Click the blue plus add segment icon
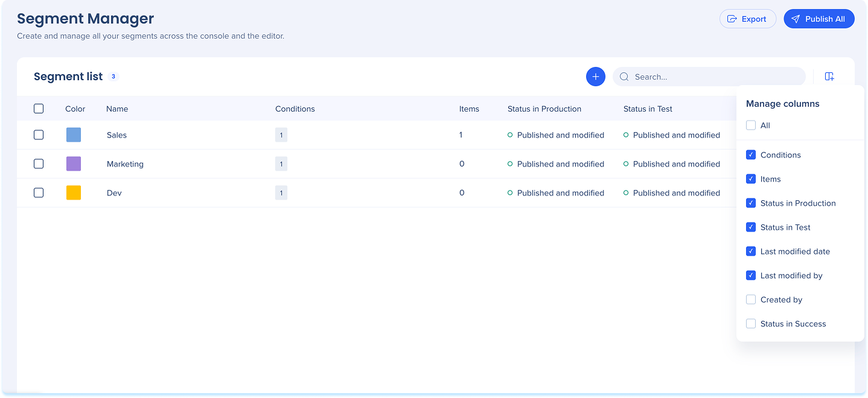The width and height of the screenshot is (868, 398). point(595,77)
